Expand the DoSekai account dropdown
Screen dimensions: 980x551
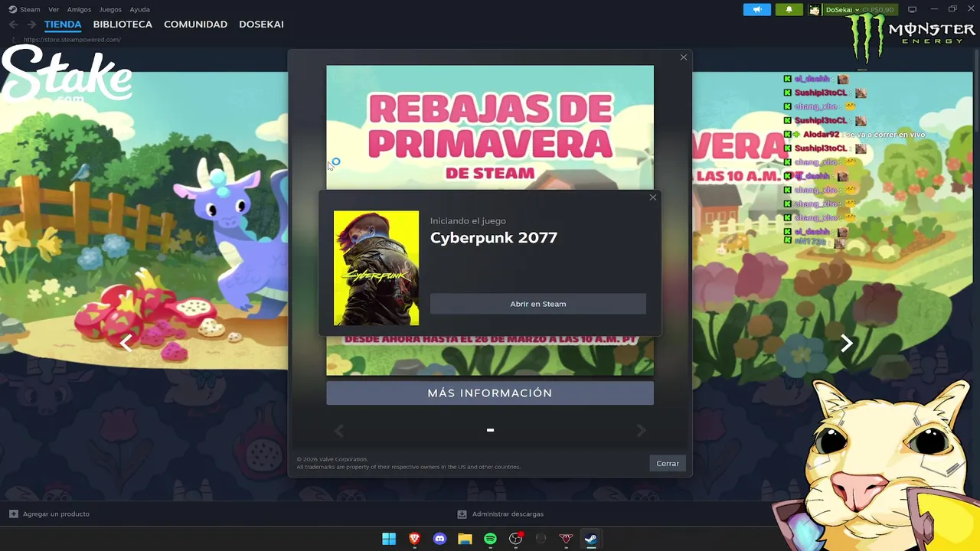[x=857, y=10]
